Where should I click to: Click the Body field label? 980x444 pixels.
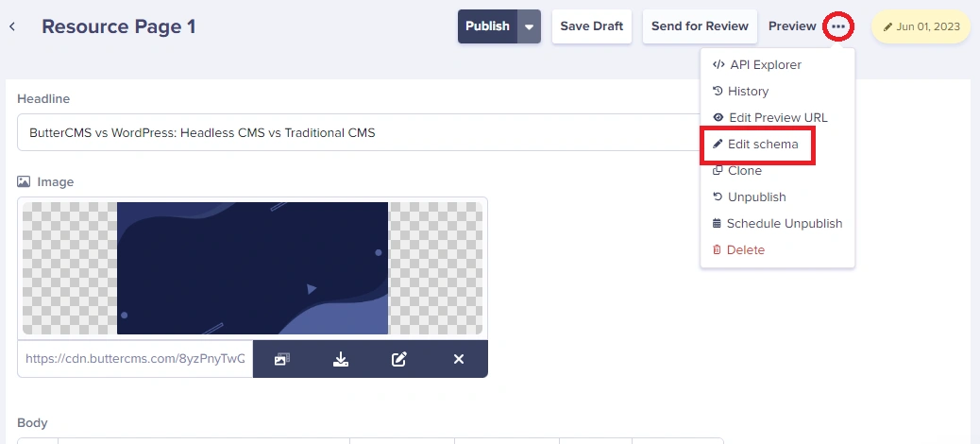click(x=32, y=423)
